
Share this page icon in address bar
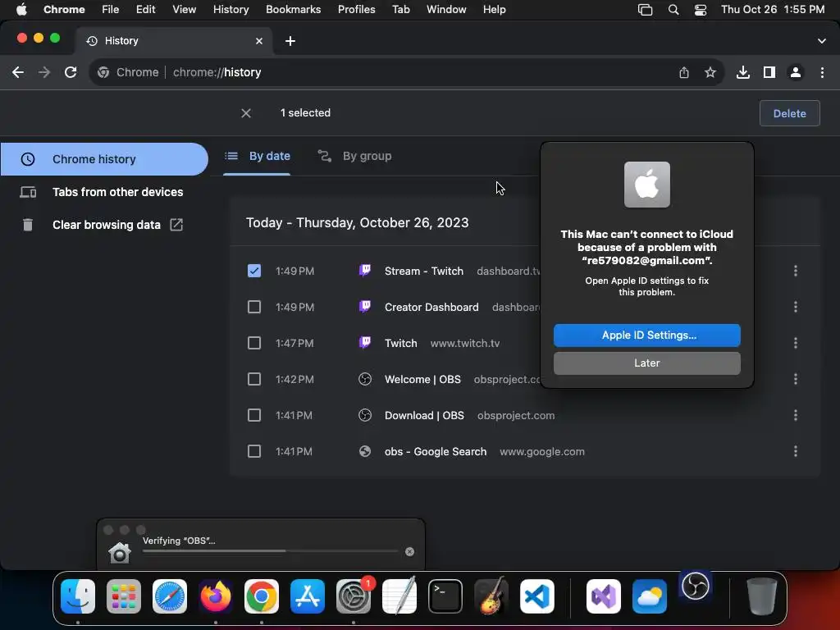[684, 72]
